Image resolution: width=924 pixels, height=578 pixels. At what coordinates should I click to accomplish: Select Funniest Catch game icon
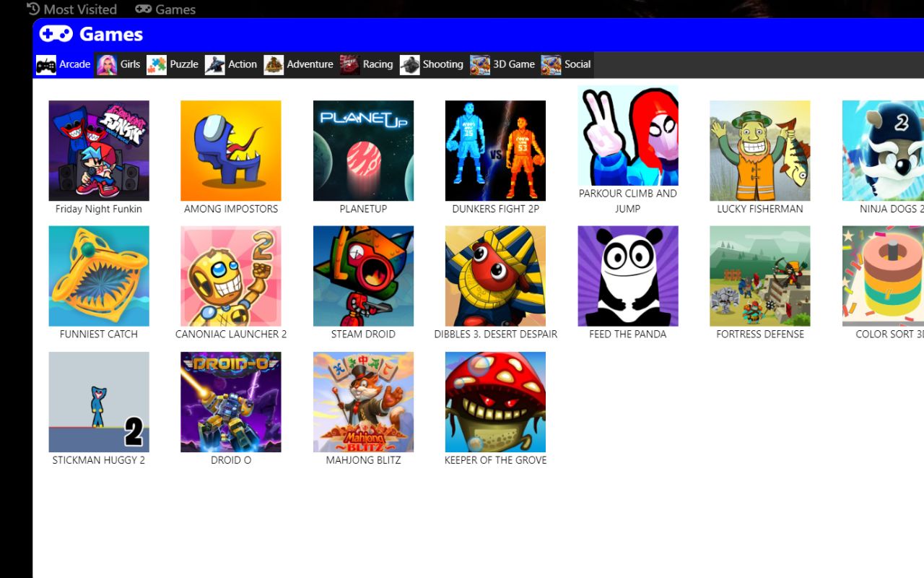(99, 276)
